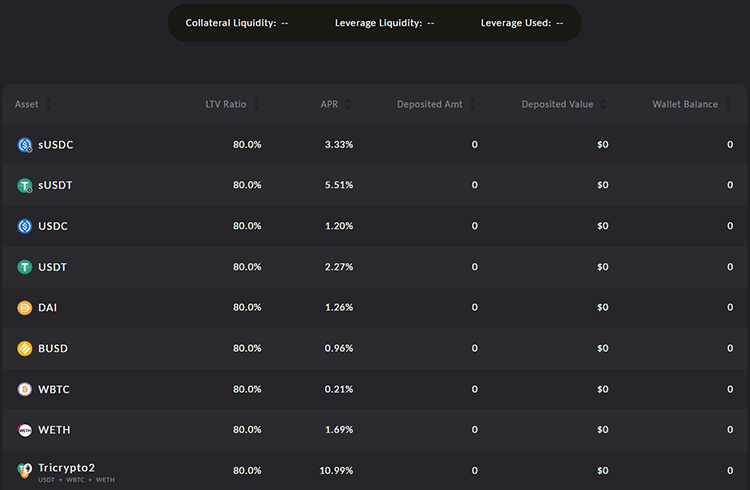Click the WBTC coin icon
This screenshot has height=490, width=750.
click(x=25, y=389)
